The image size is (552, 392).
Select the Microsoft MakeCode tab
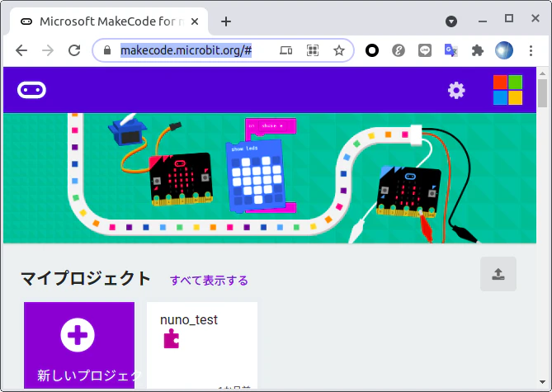[109, 21]
